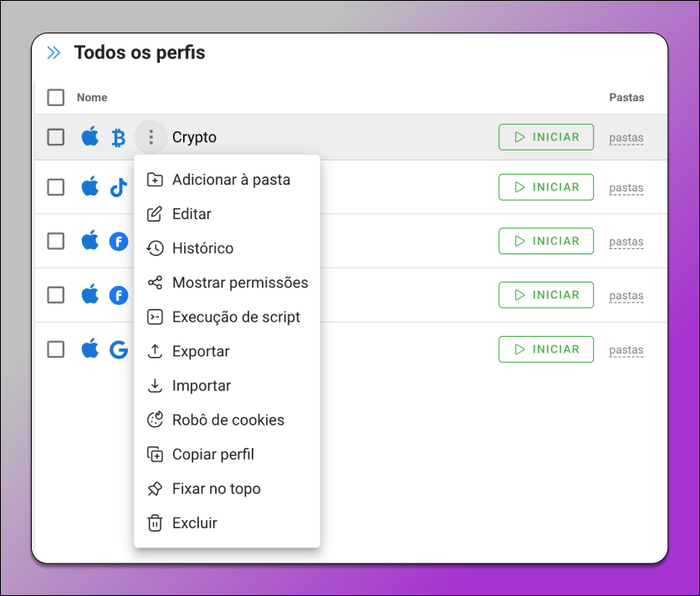The width and height of the screenshot is (700, 596).
Task: Open the three-dot menu beside Crypto
Action: click(x=151, y=137)
